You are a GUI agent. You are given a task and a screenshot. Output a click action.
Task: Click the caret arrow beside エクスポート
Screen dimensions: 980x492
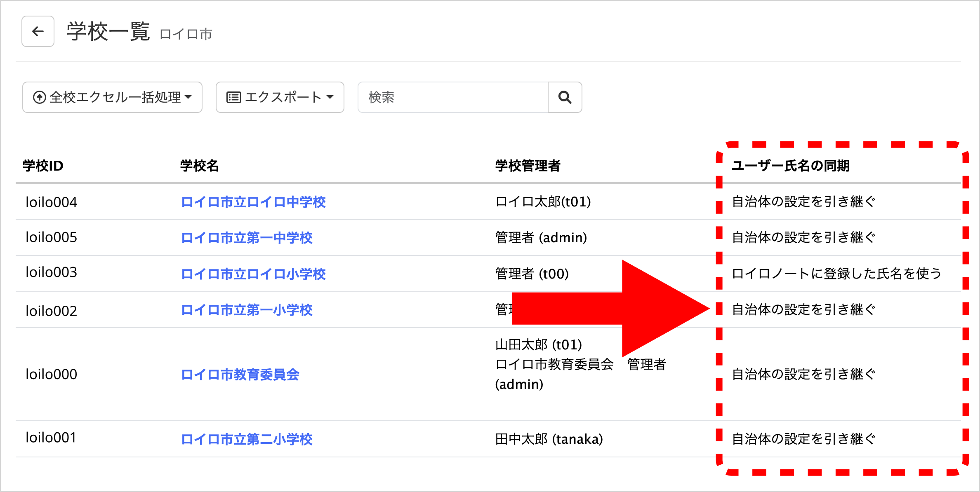click(x=330, y=97)
